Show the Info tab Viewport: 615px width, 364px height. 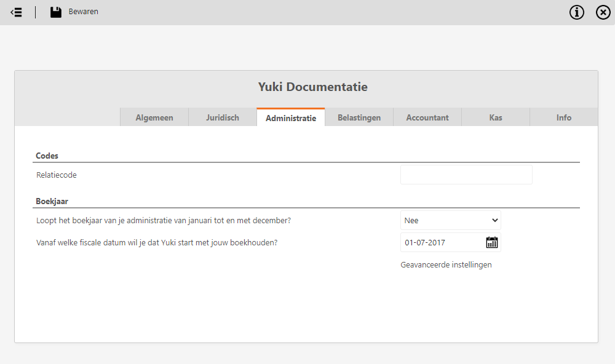(563, 117)
